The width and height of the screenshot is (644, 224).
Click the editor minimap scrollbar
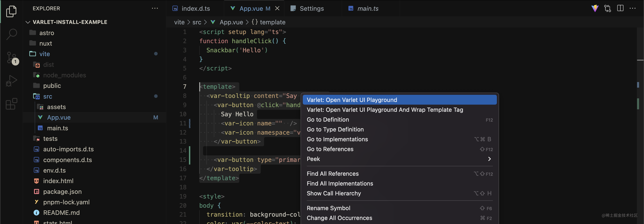[x=640, y=100]
